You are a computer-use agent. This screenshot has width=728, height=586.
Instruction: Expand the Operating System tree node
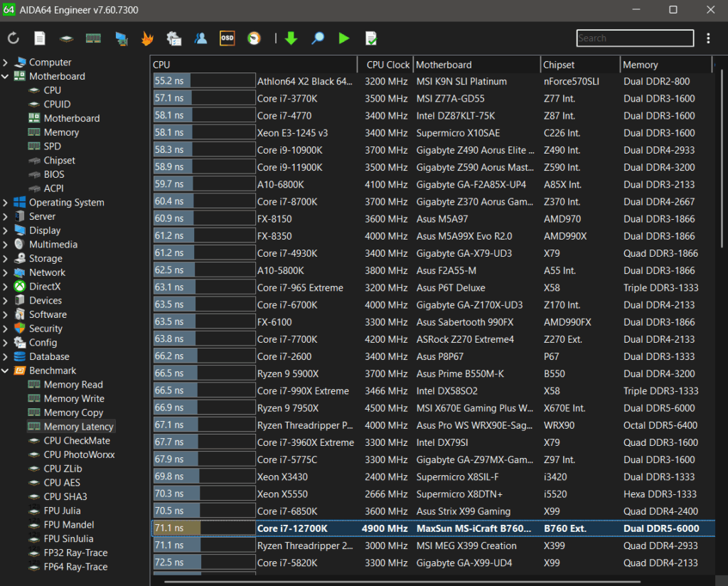6,203
